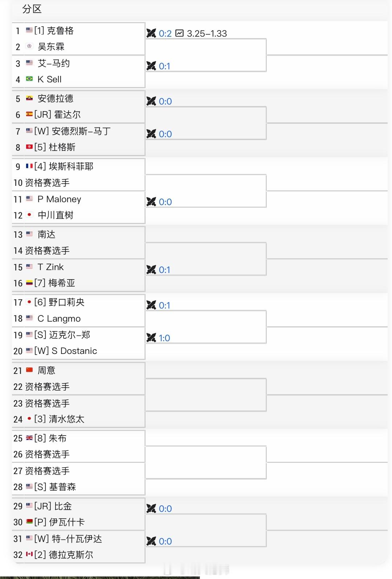Open player 南达 in row 13
The image size is (392, 579).
(x=46, y=234)
